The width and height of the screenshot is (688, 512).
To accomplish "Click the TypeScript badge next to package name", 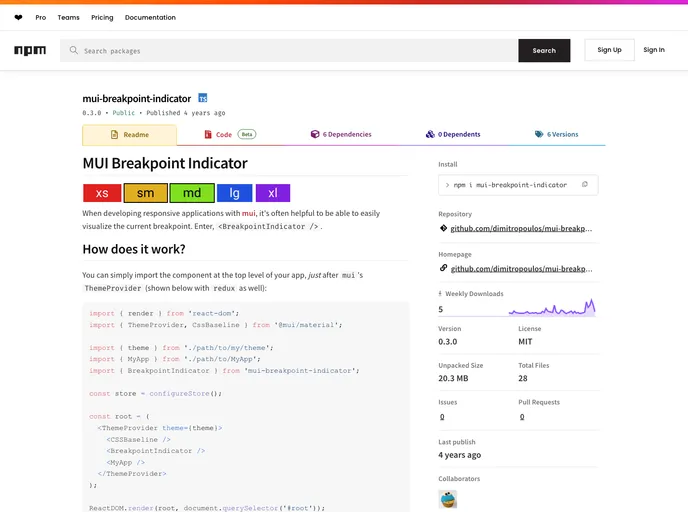I will [203, 98].
